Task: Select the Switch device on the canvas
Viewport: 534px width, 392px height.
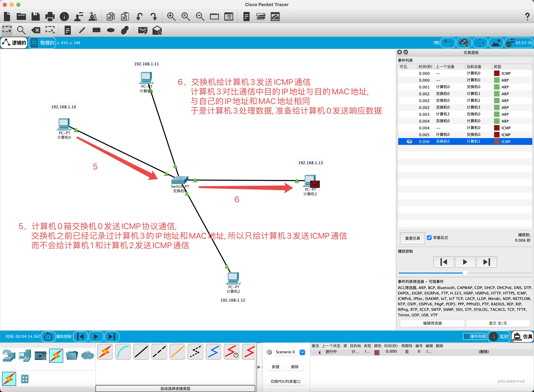Action: 180,180
